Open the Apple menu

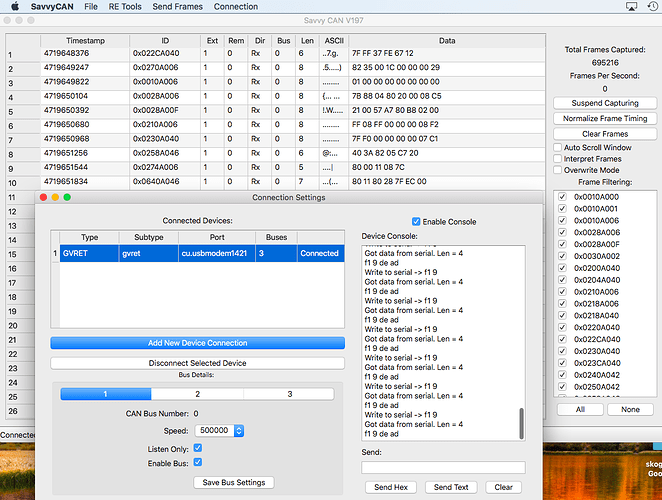(x=15, y=6)
